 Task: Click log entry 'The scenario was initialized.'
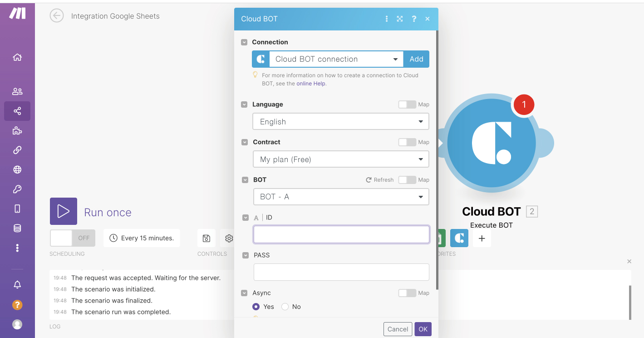pos(113,289)
